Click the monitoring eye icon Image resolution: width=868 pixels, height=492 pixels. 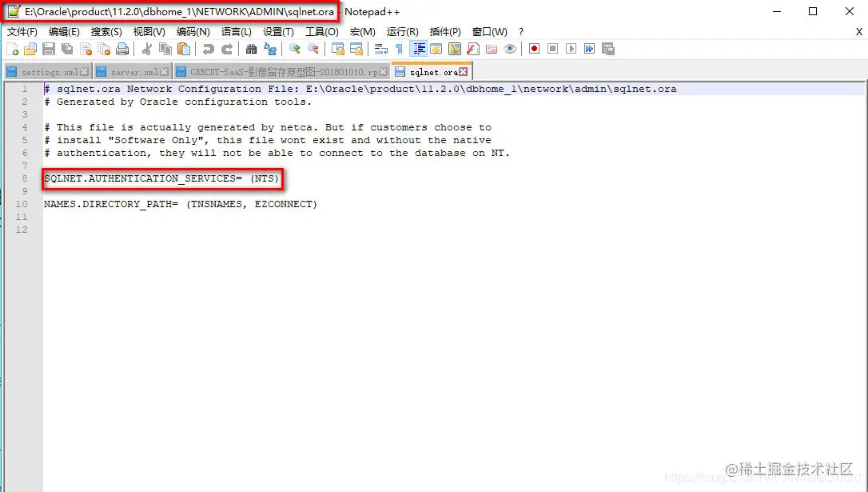click(510, 50)
